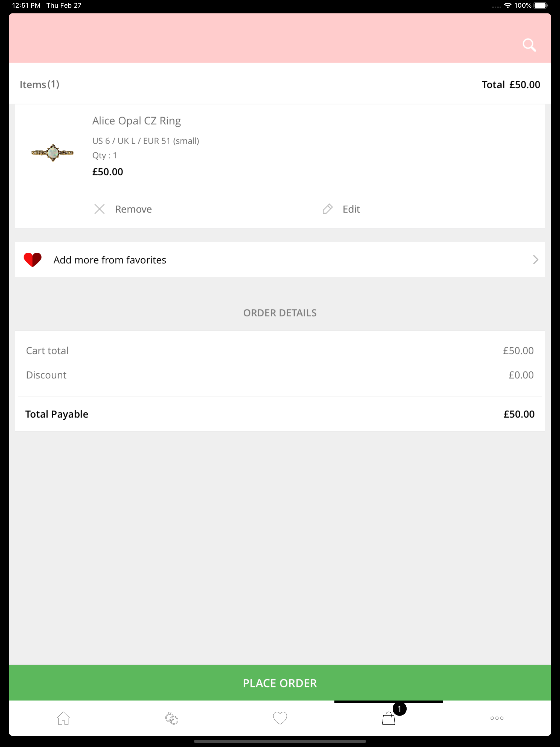
Task: Tap the Remove text link
Action: point(133,209)
